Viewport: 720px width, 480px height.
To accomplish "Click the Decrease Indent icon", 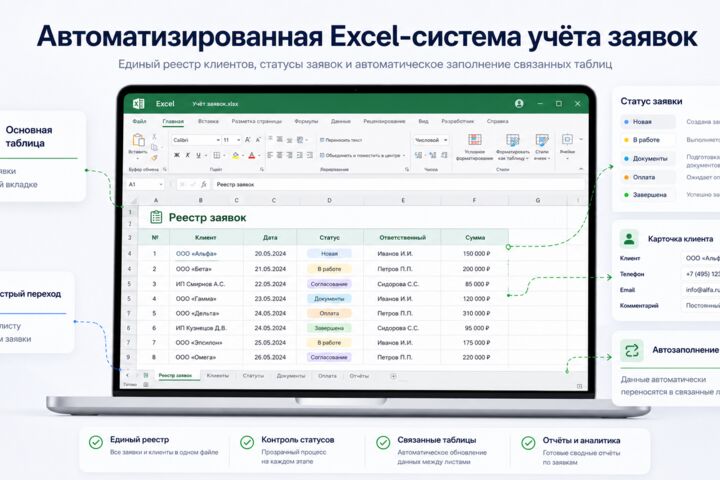I will [x=299, y=156].
